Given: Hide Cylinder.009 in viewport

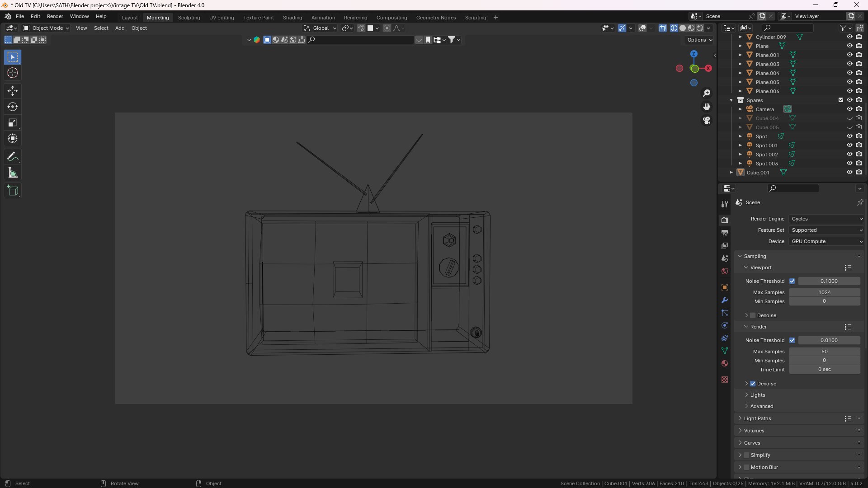Looking at the screenshot, I should click(849, 37).
